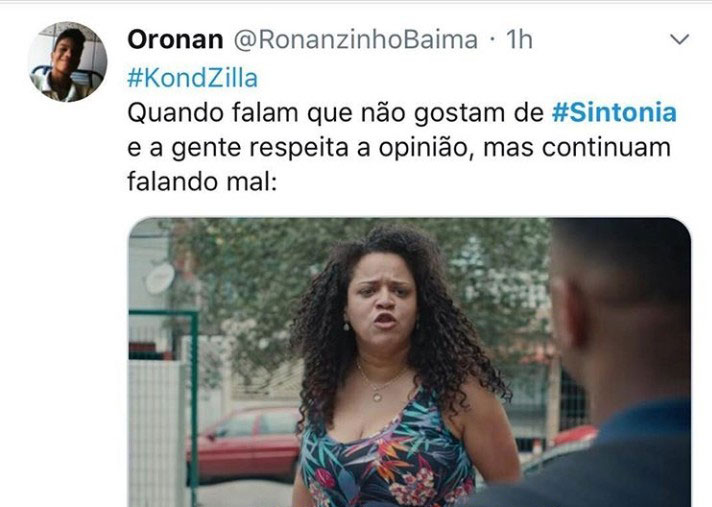Image resolution: width=712 pixels, height=507 pixels.
Task: Click the words 'falando mal:'
Action: [x=202, y=182]
